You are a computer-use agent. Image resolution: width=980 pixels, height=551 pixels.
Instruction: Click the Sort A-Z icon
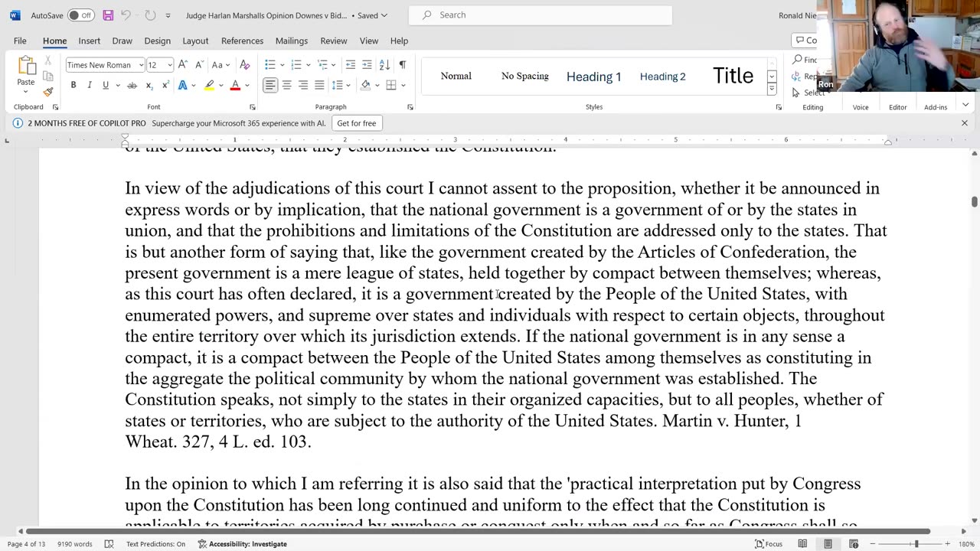pos(386,65)
